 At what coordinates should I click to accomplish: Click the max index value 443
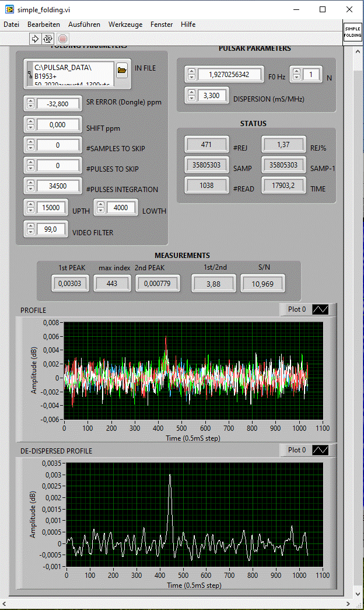112,284
